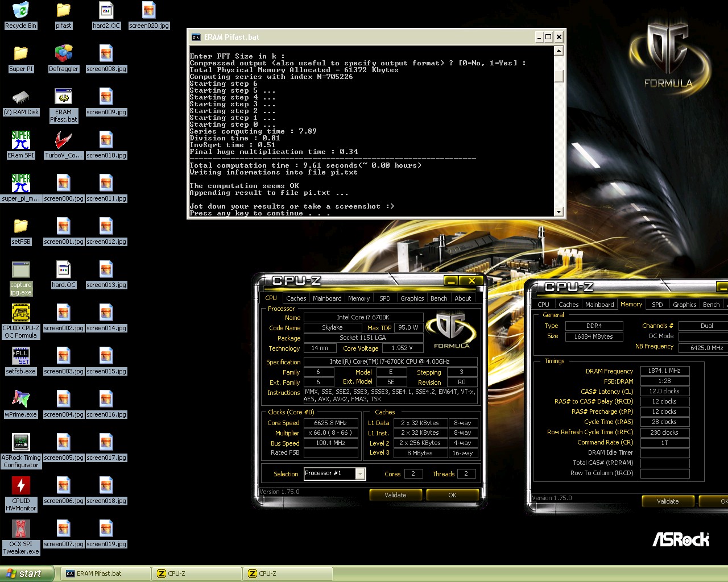This screenshot has height=582, width=728.
Task: Open SPD tab in left CPU-Z window
Action: coord(385,298)
